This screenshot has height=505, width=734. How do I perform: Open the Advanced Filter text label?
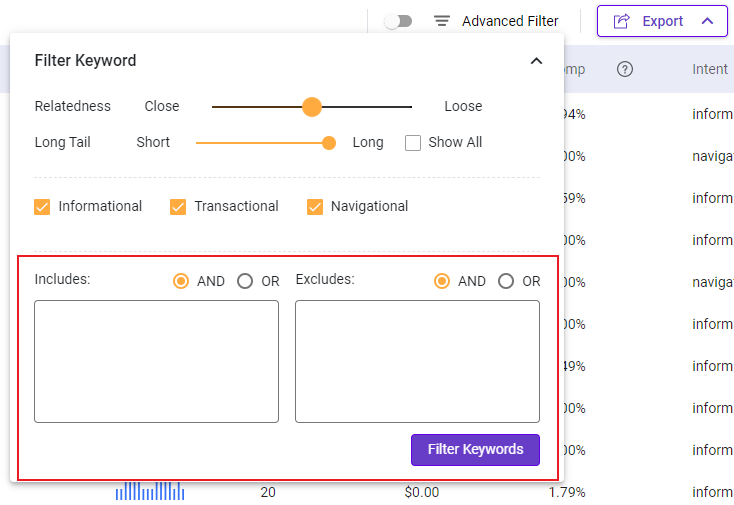pos(510,21)
